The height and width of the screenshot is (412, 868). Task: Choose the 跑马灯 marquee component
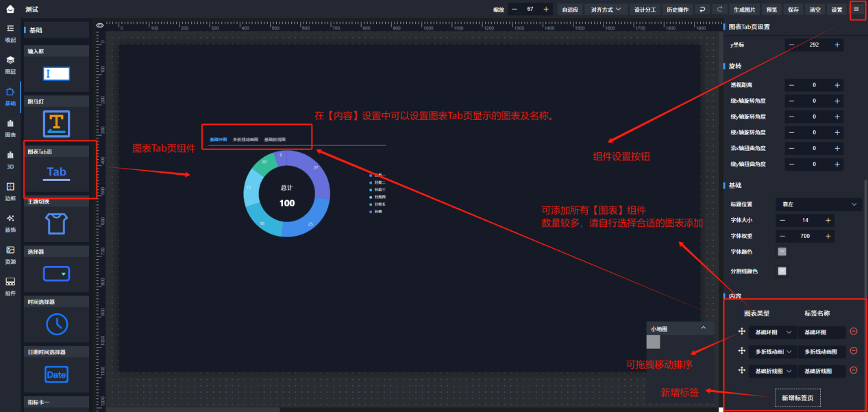tap(56, 119)
